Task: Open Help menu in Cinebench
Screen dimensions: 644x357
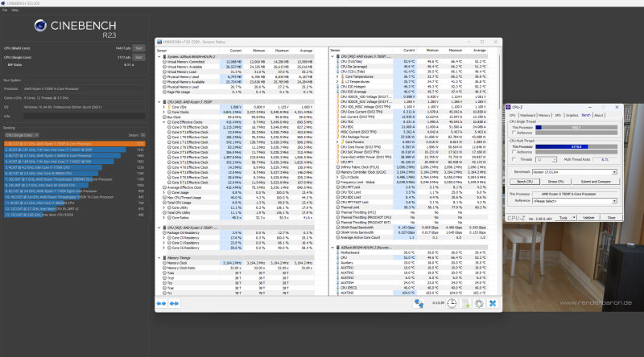Action: (x=14, y=10)
